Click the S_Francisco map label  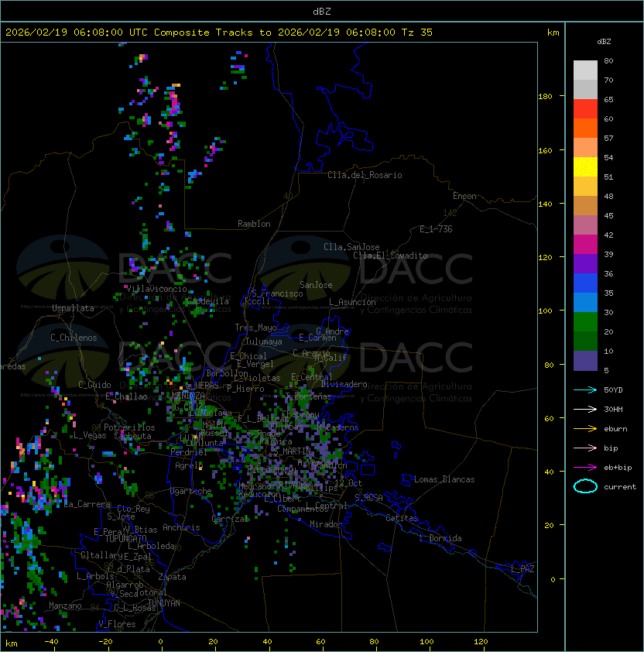click(x=277, y=293)
